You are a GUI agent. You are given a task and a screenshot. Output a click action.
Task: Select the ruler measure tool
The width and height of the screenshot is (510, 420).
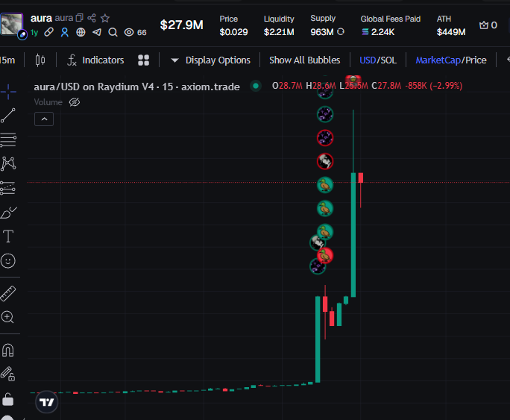(x=8, y=293)
